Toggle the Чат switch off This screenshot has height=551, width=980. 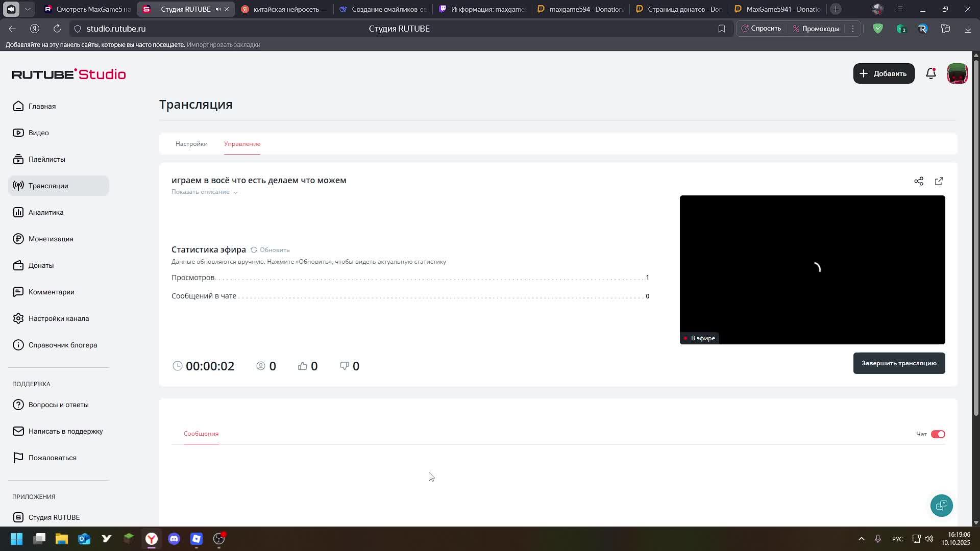(938, 434)
